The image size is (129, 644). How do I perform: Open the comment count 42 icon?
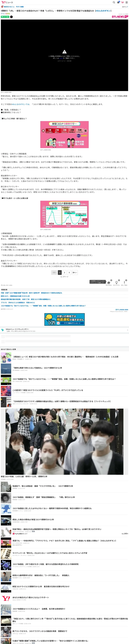click(3, 14)
